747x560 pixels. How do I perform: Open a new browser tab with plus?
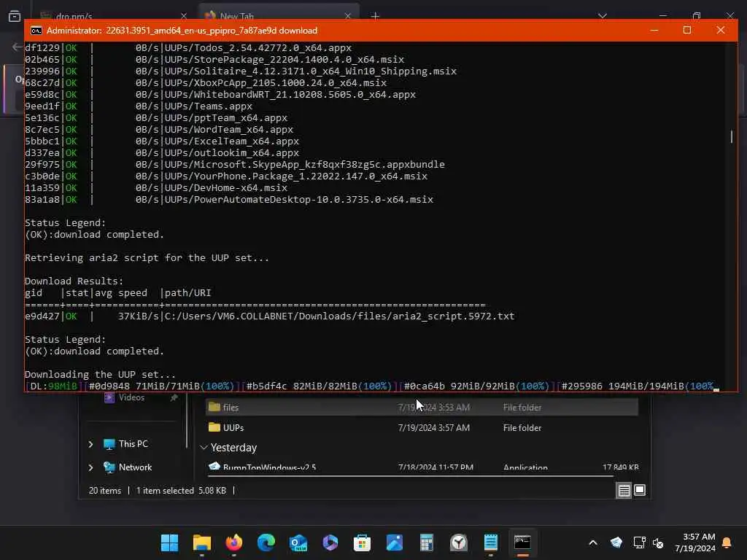point(376,16)
